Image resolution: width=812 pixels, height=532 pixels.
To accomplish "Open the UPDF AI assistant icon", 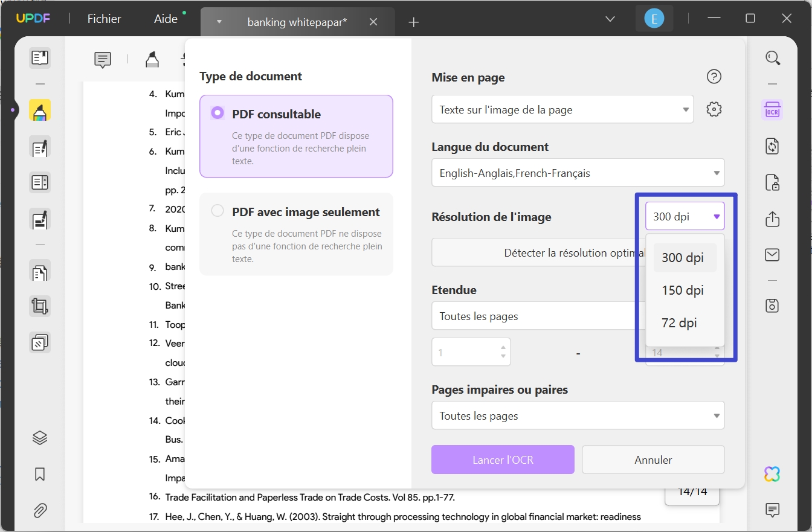I will 772,474.
